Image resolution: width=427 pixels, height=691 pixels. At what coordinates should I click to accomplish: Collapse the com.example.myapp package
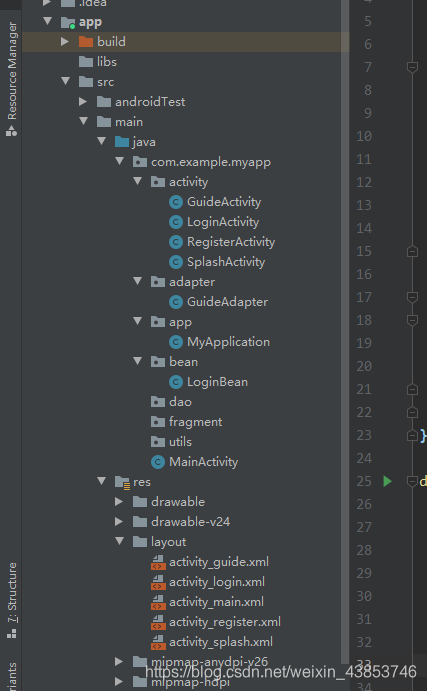[x=120, y=161]
